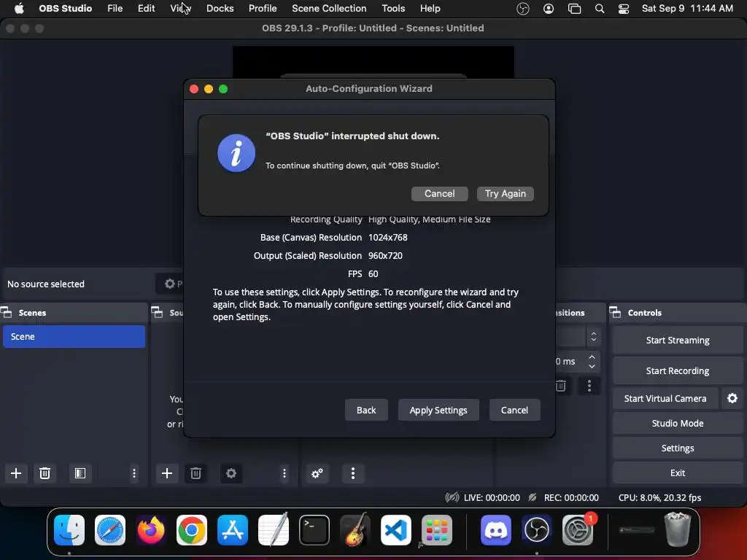The width and height of the screenshot is (747, 560).
Task: Click Apply Settings in the wizard
Action: coord(438,410)
